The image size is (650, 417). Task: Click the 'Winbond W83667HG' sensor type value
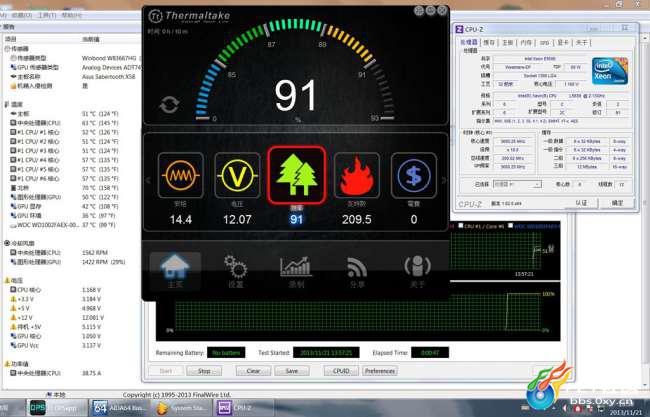coord(109,58)
